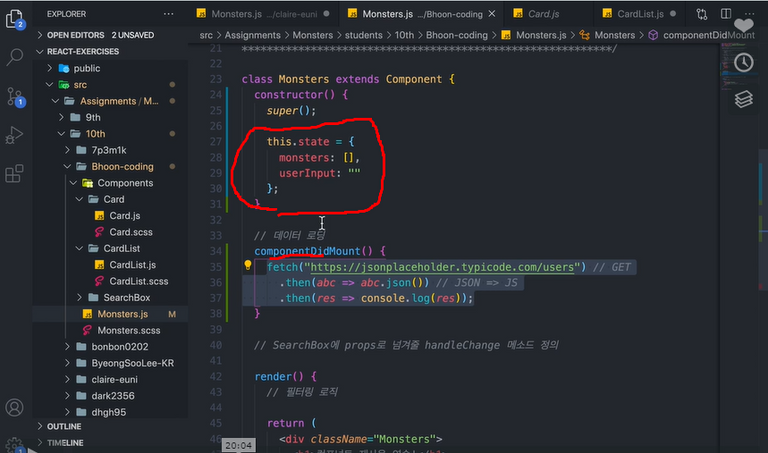Expand the Outline section
The height and width of the screenshot is (453, 768).
tap(110, 427)
